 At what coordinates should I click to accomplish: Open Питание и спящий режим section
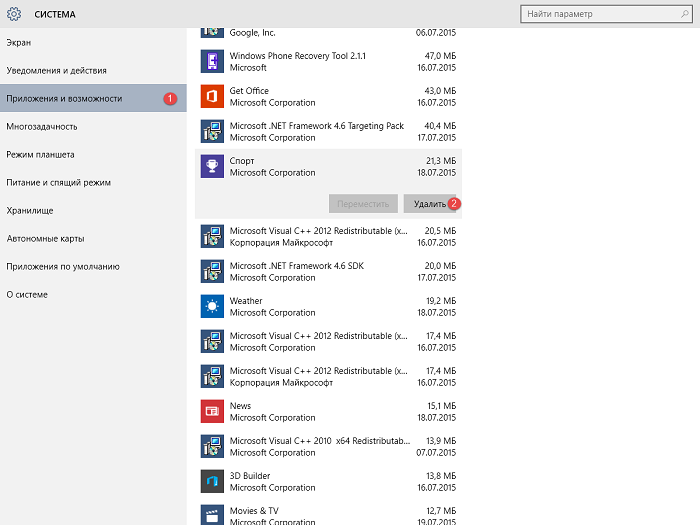[x=93, y=183]
